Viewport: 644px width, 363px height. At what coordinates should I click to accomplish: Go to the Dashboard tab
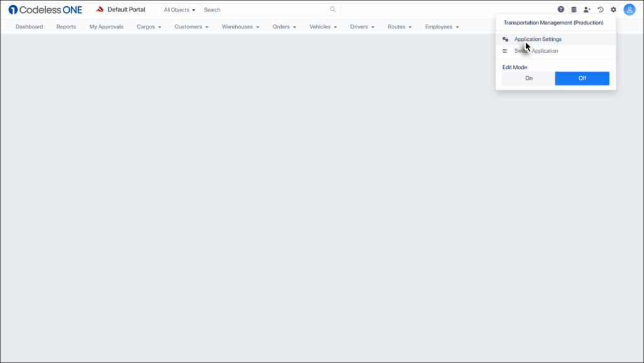click(x=29, y=27)
